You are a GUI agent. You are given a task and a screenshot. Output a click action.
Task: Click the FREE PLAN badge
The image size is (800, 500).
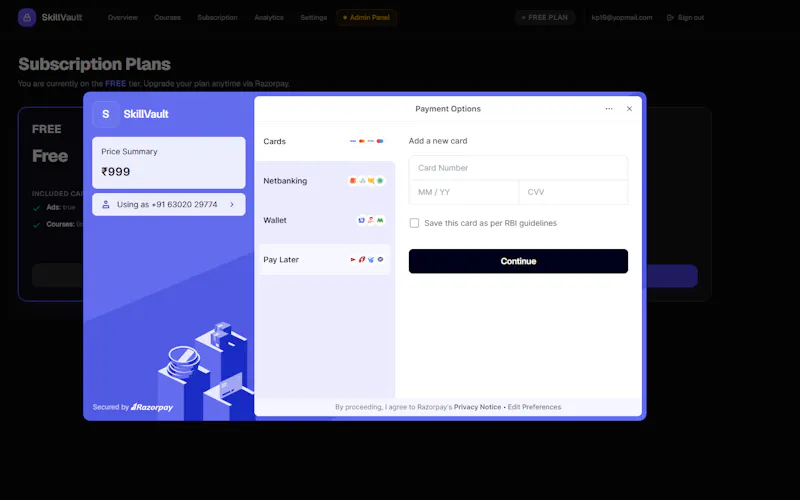(x=545, y=17)
